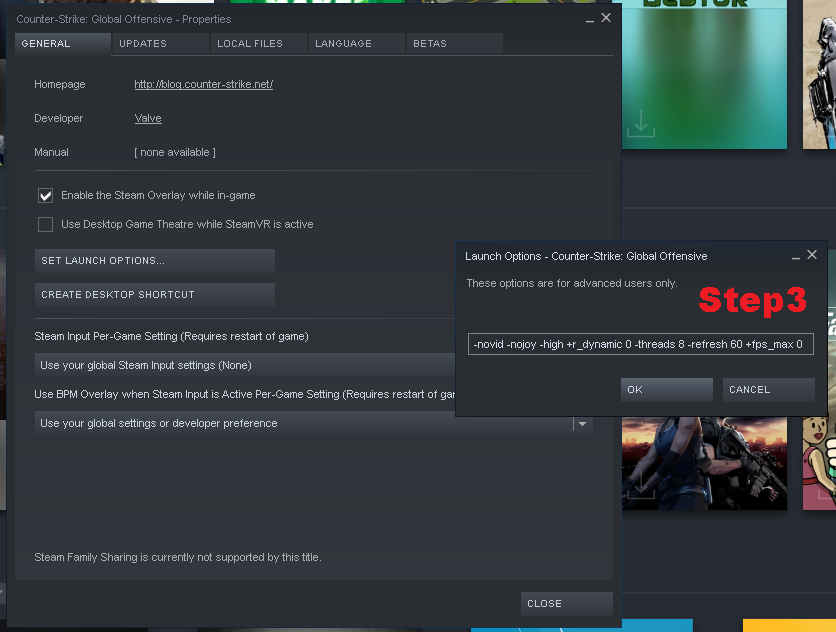Click the '[ none available ]' manual text
The width and height of the screenshot is (836, 632).
(175, 153)
